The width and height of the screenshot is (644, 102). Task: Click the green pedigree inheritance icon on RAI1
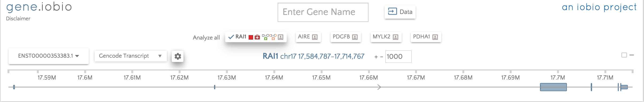pyautogui.click(x=265, y=37)
